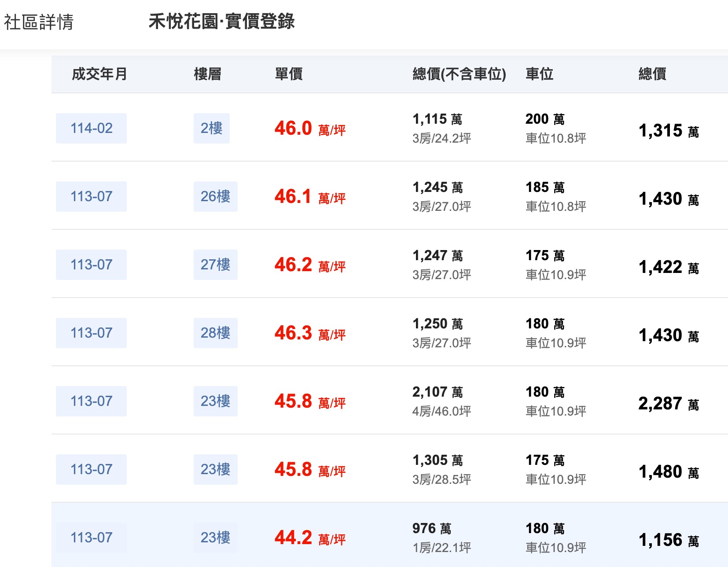Click the 1,245 萬 price value

[438, 187]
